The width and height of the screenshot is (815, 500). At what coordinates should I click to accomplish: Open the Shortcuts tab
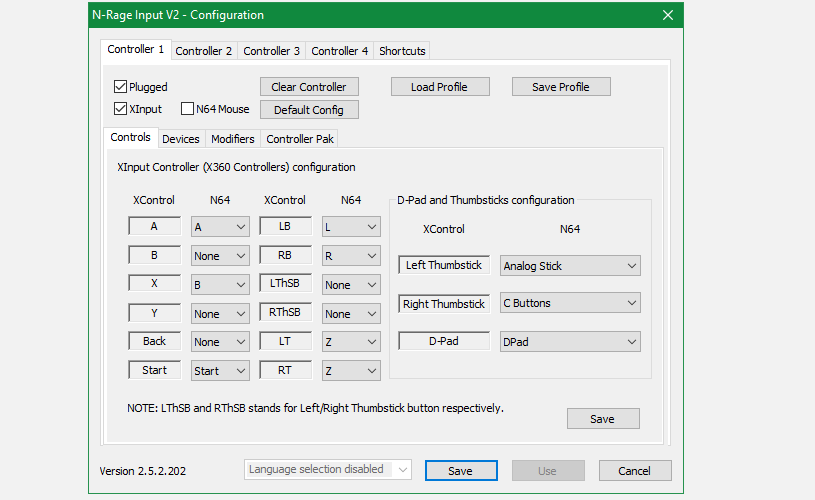[x=402, y=51]
